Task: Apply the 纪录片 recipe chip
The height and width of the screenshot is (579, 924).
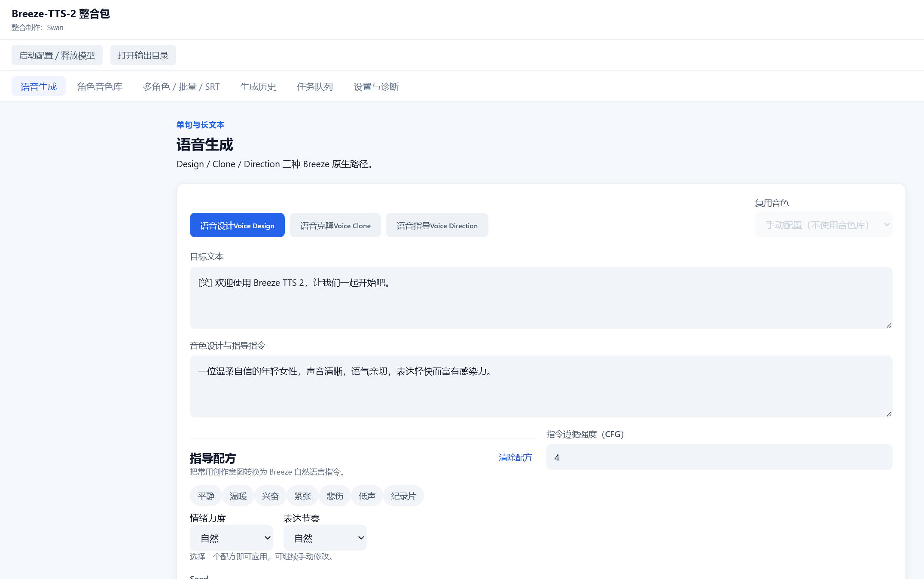Action: tap(403, 496)
